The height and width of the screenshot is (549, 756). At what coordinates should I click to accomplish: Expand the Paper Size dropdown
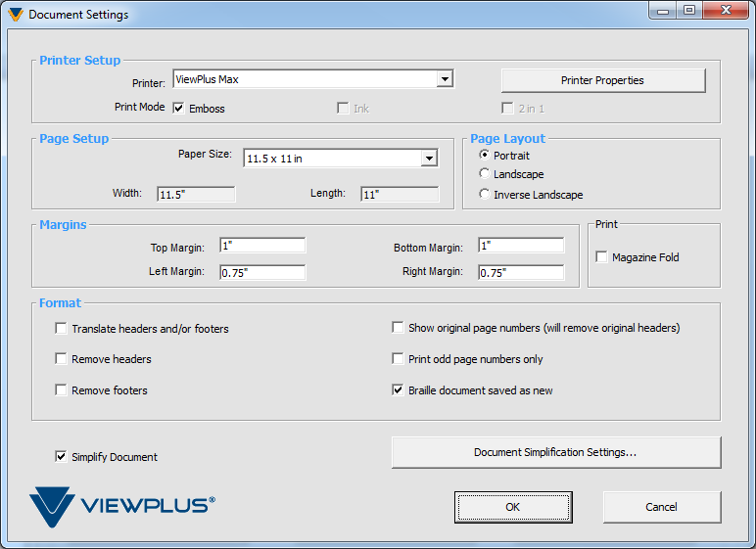pyautogui.click(x=429, y=159)
